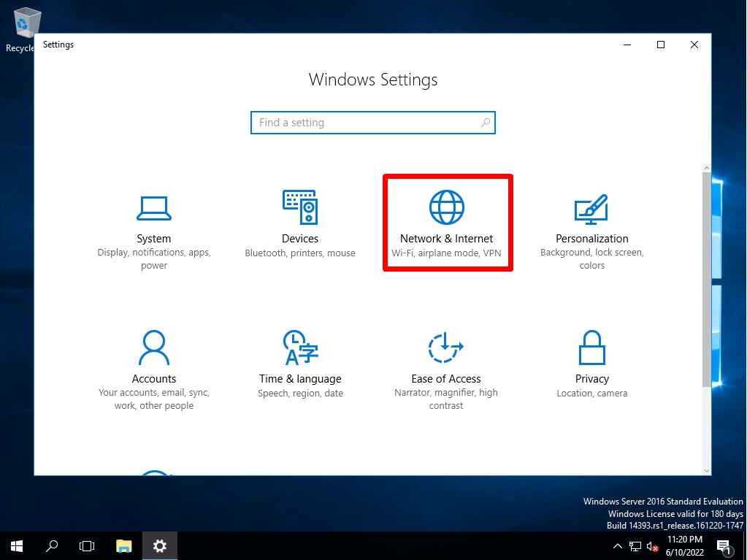Select the Time & language label
This screenshot has width=747, height=560.
click(x=300, y=379)
